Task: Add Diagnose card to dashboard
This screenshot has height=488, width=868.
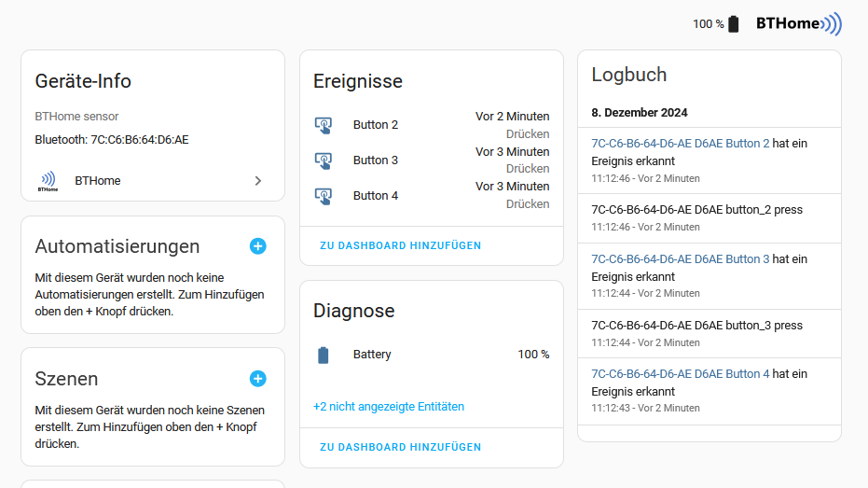Action: pos(400,447)
